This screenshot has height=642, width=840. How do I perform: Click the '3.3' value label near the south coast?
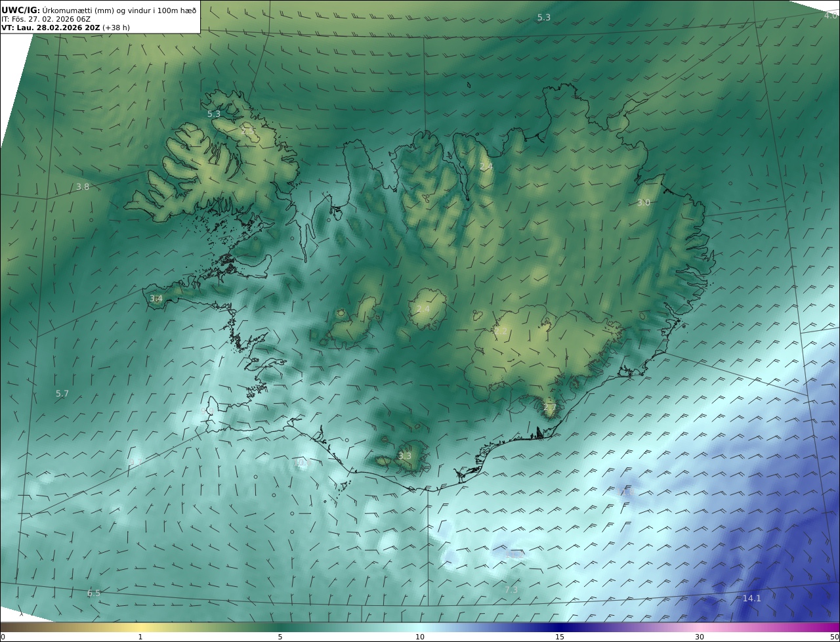pos(405,456)
